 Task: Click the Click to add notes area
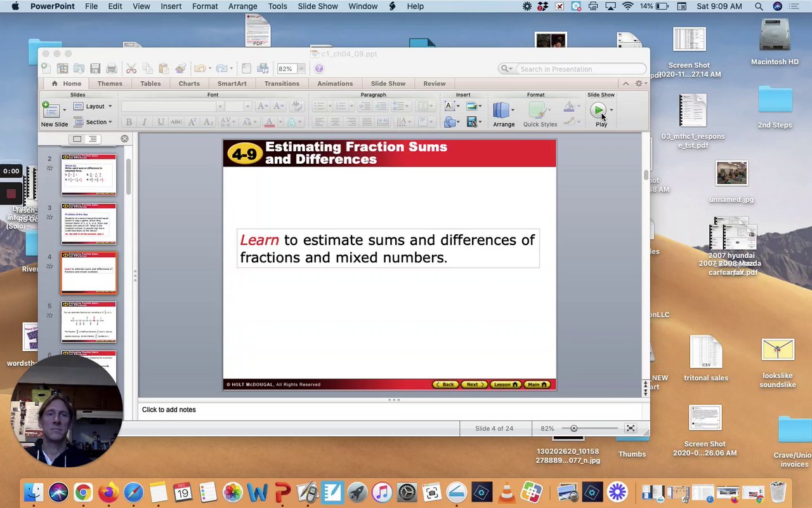tap(393, 410)
